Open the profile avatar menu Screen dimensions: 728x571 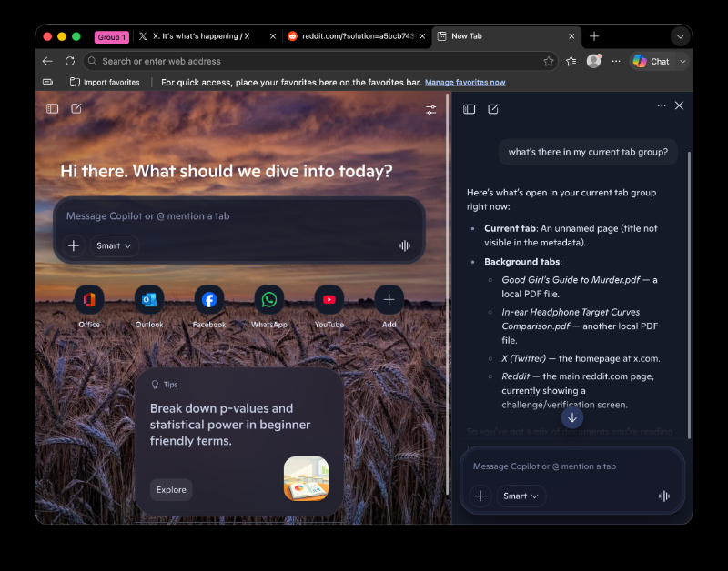[x=594, y=61]
